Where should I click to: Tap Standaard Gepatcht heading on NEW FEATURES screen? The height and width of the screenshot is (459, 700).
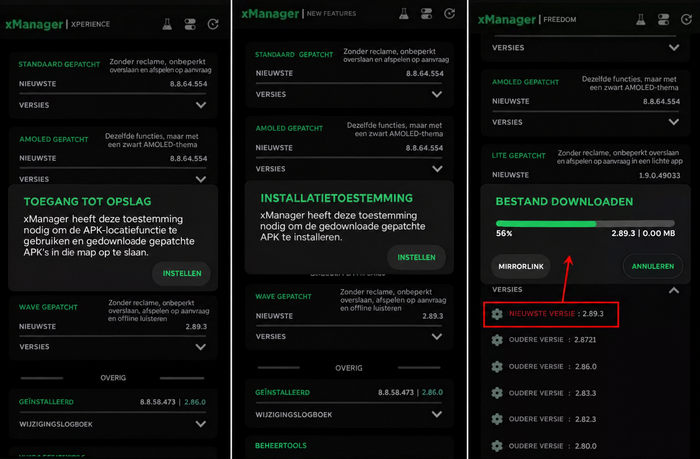pyautogui.click(x=294, y=54)
